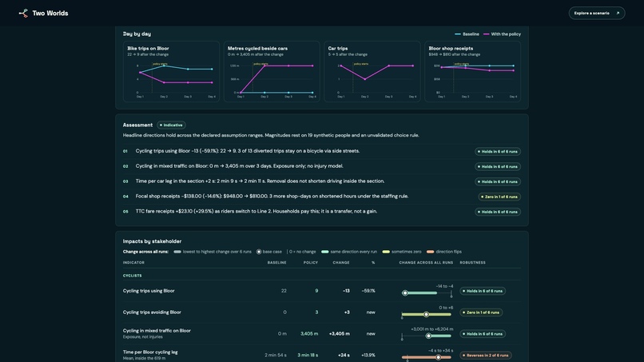
Task: Click the Impacts by stakeholder heading
Action: pyautogui.click(x=152, y=241)
